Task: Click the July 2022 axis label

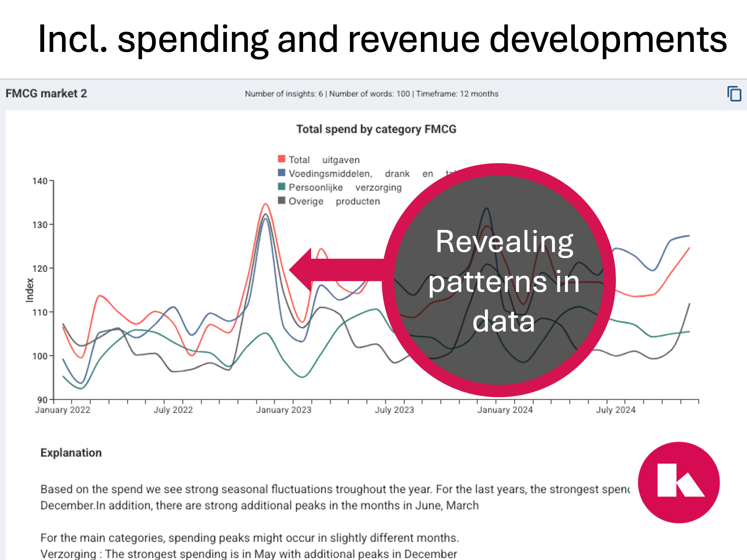Action: [173, 410]
